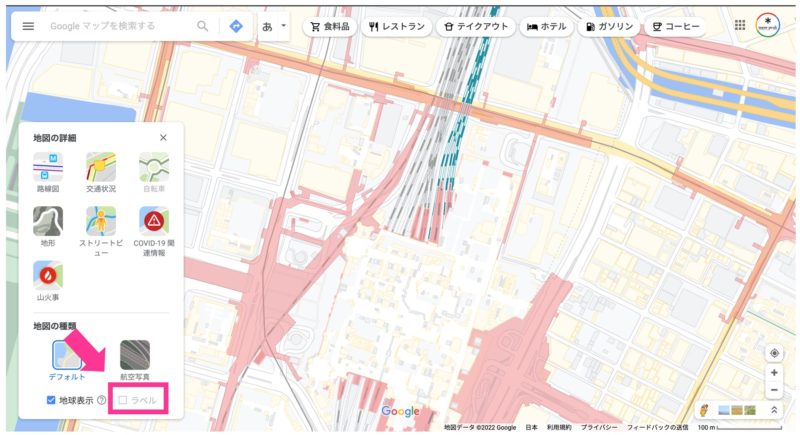800x435 pixels.
Task: Turn on the ストリートビュー layer
Action: click(x=101, y=221)
